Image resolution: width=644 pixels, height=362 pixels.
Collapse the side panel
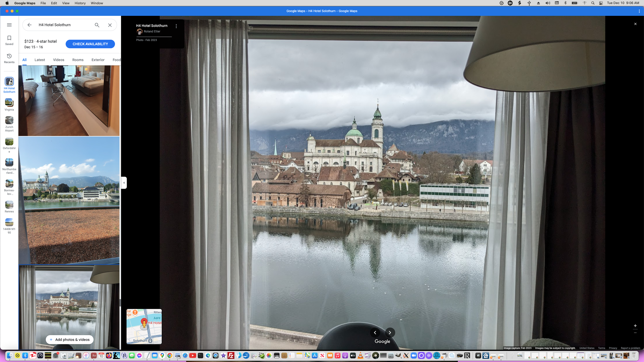tap(124, 183)
